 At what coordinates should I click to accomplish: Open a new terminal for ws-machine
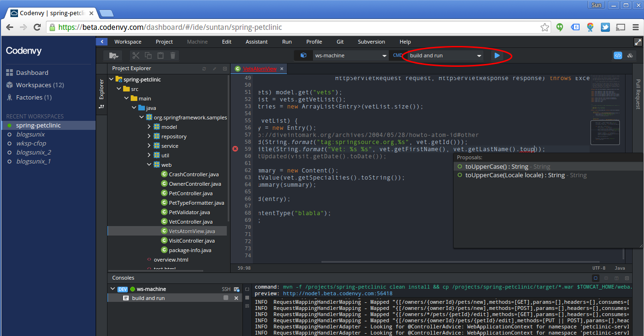click(236, 289)
